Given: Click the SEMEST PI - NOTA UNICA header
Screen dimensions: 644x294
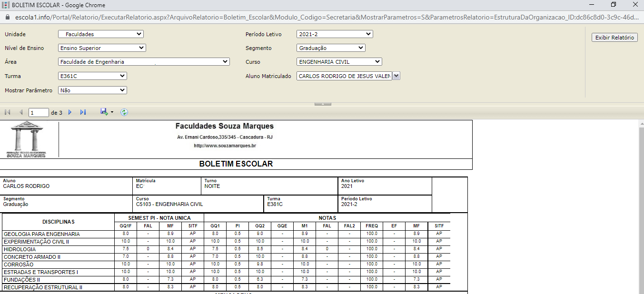Looking at the screenshot, I should click(159, 218).
